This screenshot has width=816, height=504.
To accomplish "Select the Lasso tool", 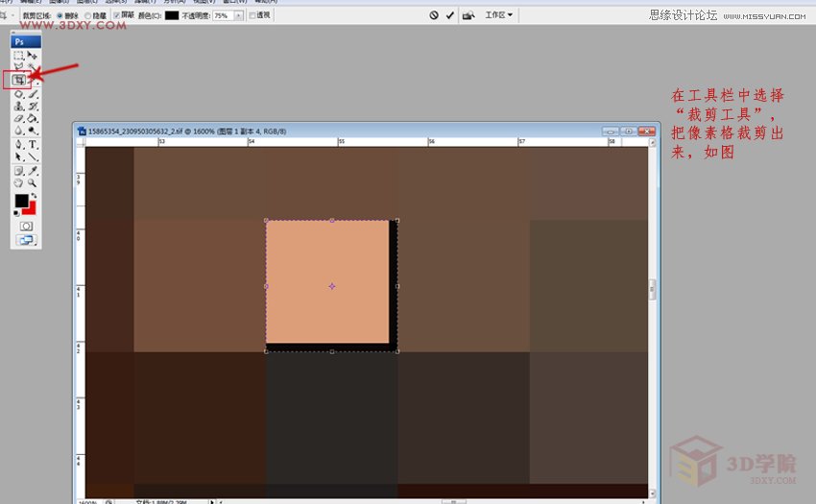I will (19, 66).
